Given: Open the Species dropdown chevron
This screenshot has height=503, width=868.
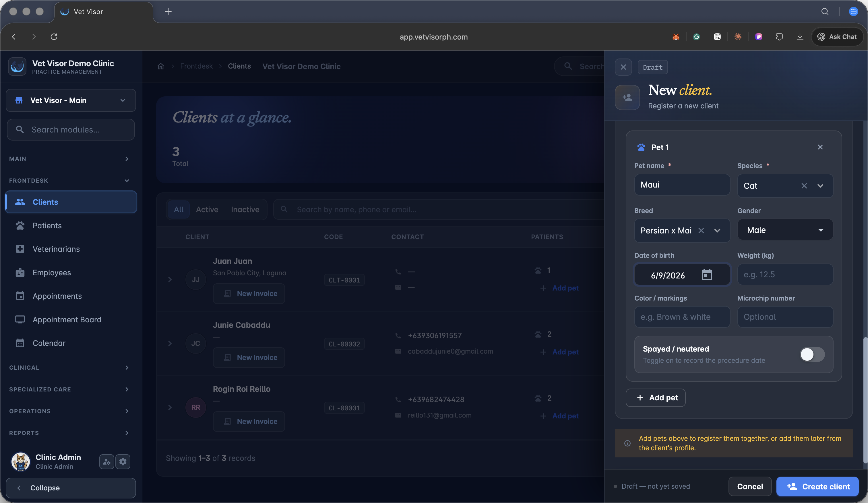Looking at the screenshot, I should point(820,186).
